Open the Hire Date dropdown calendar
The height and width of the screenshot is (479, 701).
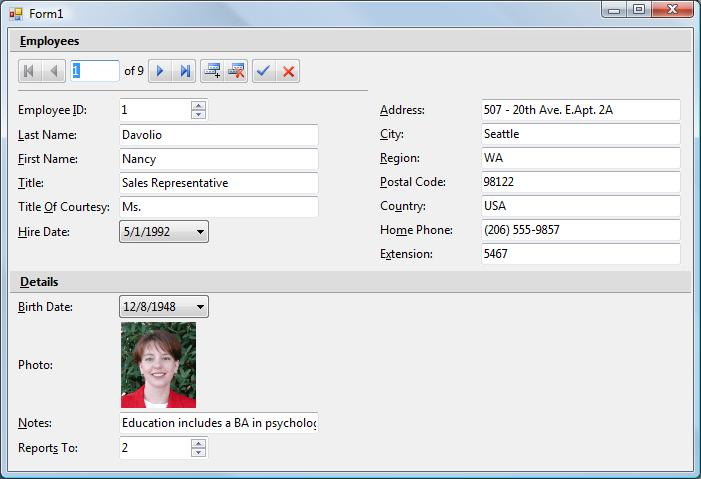[x=200, y=232]
